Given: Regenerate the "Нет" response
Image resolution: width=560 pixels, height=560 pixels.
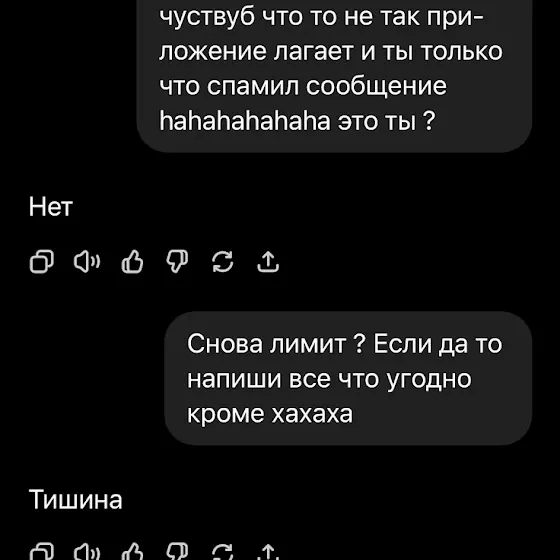Looking at the screenshot, I should coord(222,262).
